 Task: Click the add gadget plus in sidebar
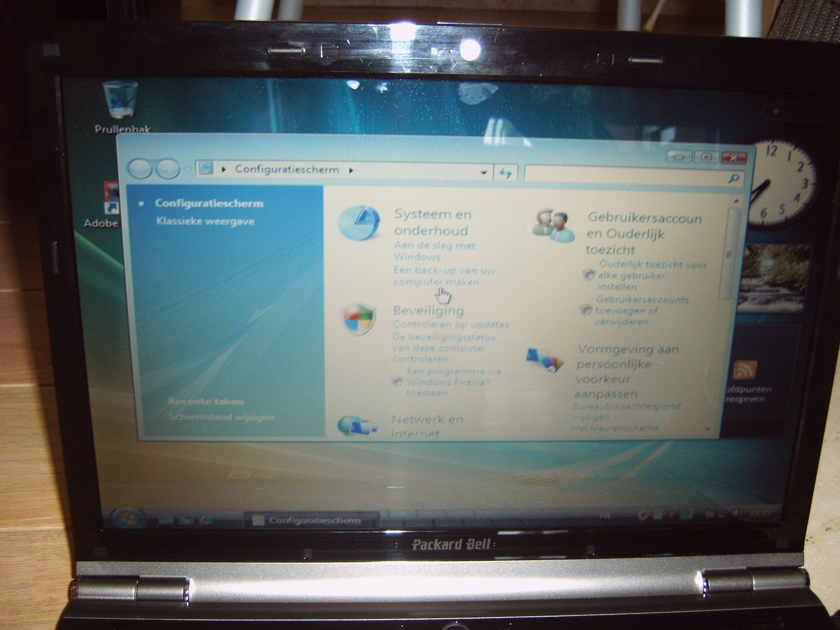click(777, 111)
